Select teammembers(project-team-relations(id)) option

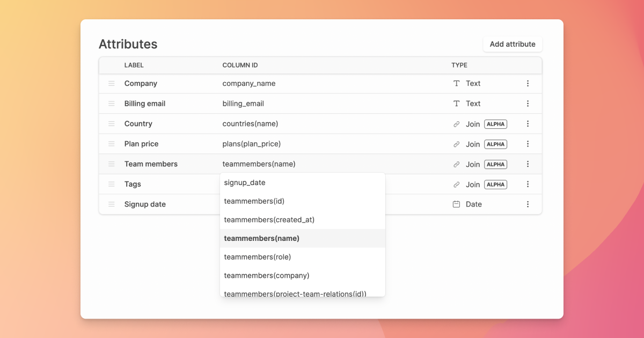[x=303, y=292]
